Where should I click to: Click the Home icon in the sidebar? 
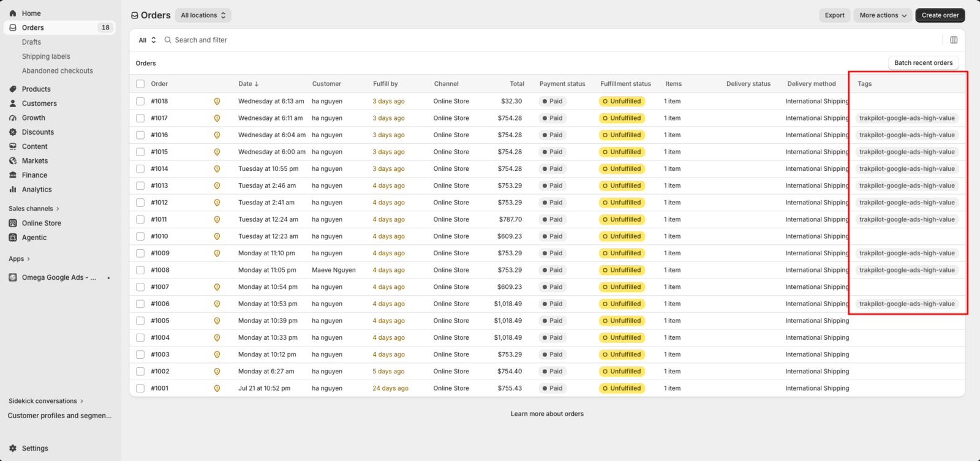[x=13, y=13]
